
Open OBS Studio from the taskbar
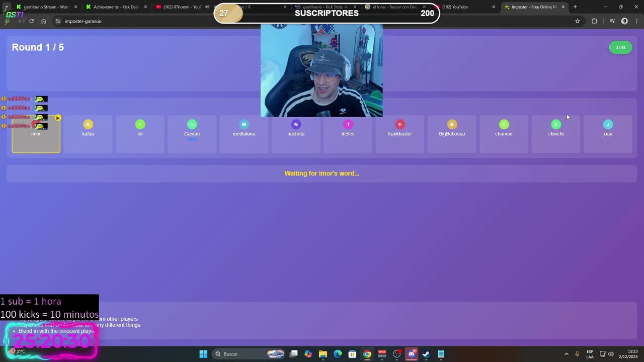[396, 354]
